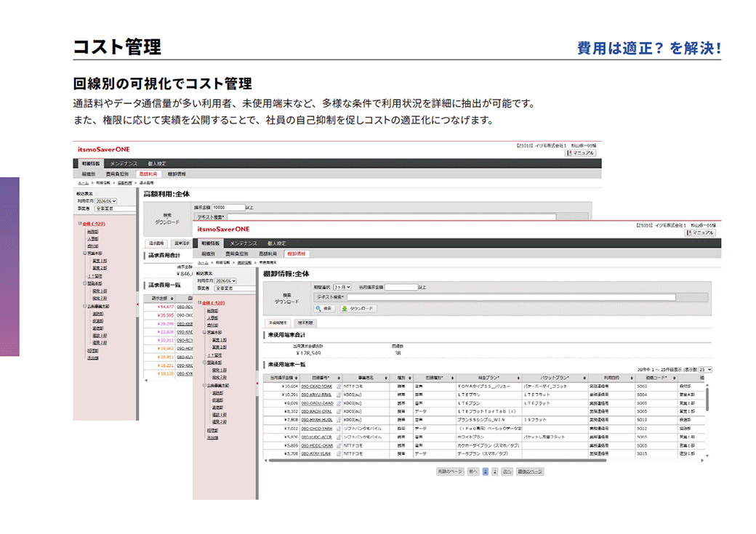Select the 未使用端末 tab
The width and height of the screenshot is (756, 534).
[x=278, y=323]
